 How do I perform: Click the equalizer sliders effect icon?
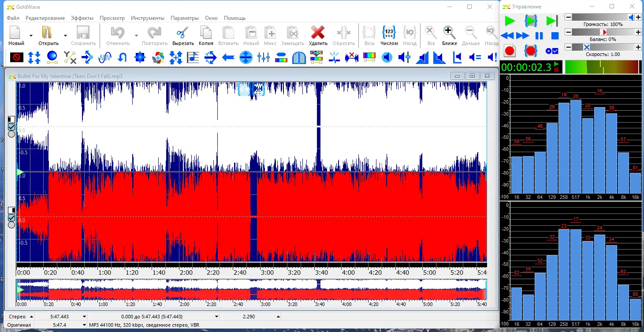pos(264,57)
